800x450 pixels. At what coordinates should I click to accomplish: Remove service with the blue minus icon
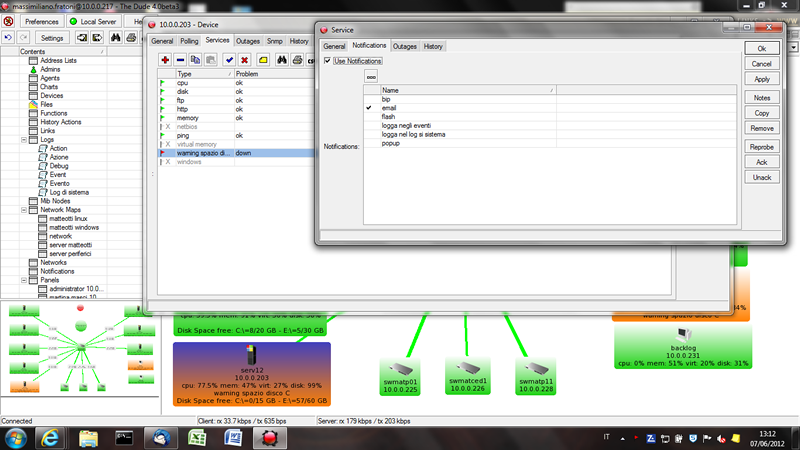[x=180, y=60]
